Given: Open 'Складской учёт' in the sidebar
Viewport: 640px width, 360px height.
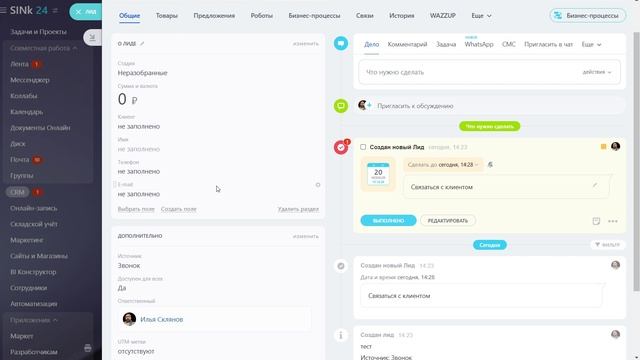Looking at the screenshot, I should point(33,224).
